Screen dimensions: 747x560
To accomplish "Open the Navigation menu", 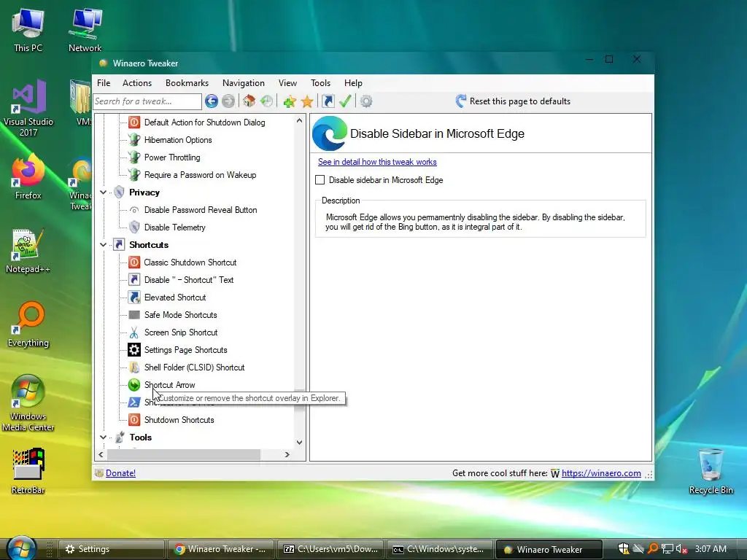I will [244, 83].
